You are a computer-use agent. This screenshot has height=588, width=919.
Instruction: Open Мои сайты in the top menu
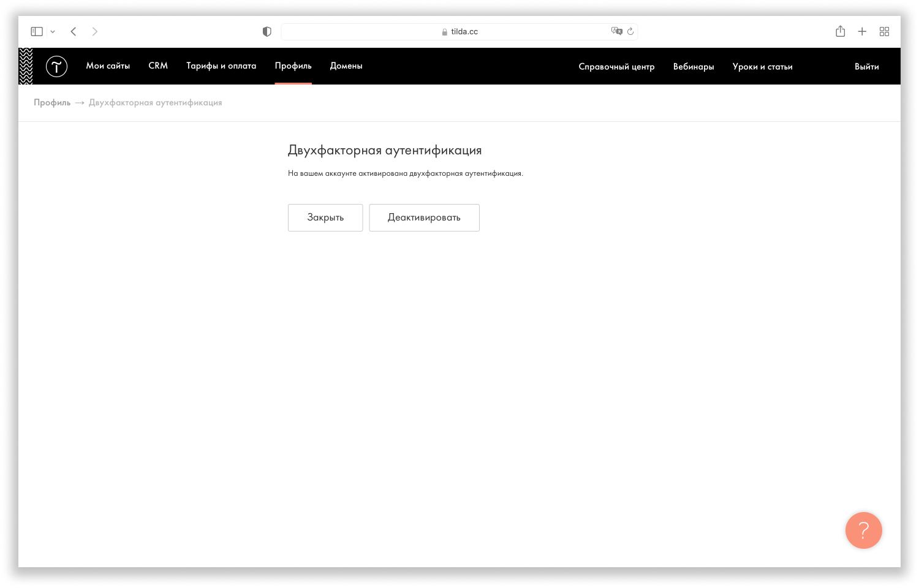coord(108,66)
